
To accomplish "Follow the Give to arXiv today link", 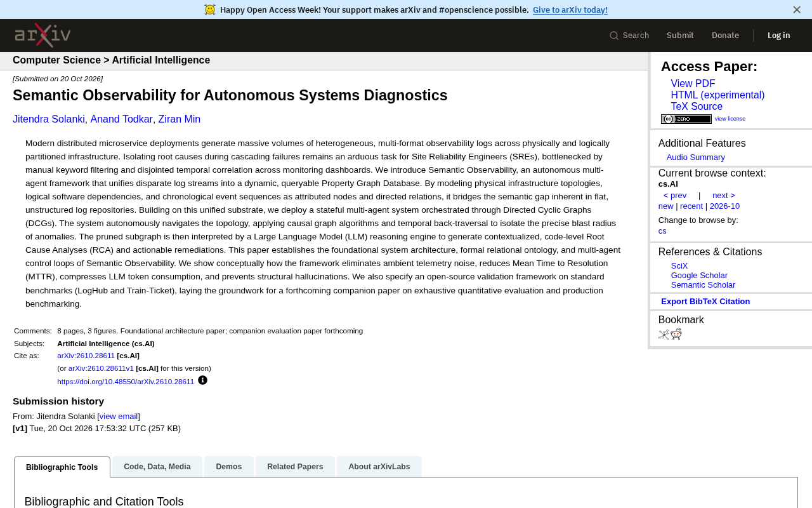I will (x=570, y=10).
